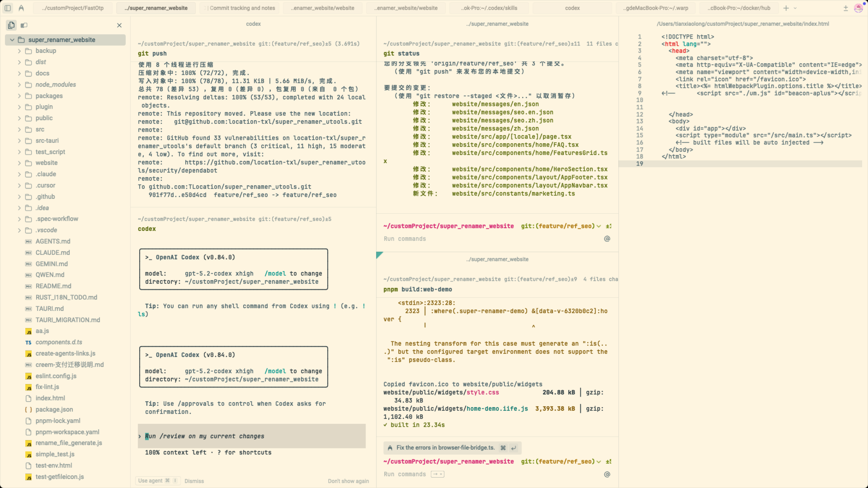This screenshot has height=488, width=868.
Task: Toggle the input mode switch beside Run commands
Action: click(x=437, y=474)
